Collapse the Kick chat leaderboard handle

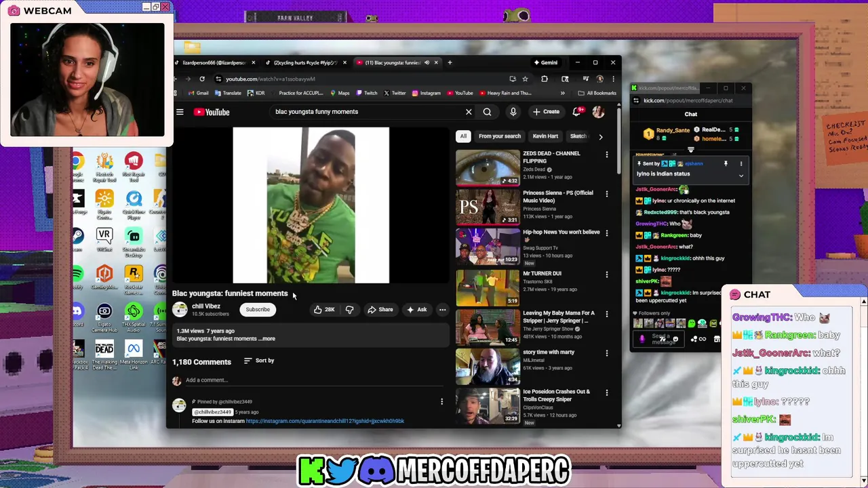[690, 150]
